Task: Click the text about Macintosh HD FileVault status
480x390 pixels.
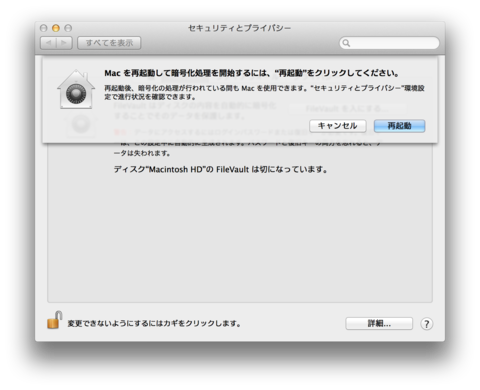Action: 220,169
